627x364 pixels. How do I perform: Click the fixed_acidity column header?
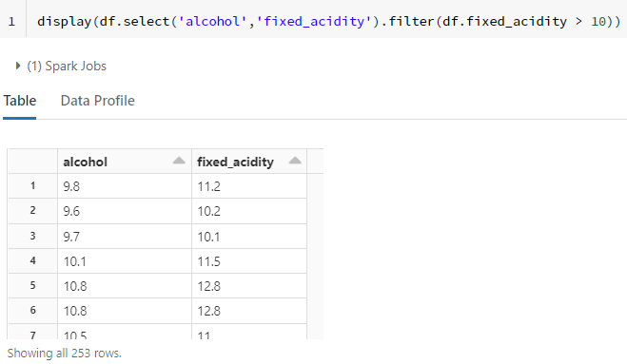249,162
